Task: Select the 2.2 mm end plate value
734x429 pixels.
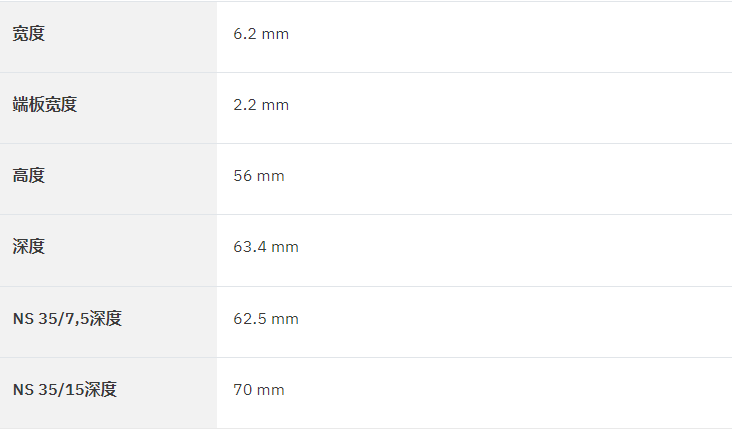Action: pos(261,105)
